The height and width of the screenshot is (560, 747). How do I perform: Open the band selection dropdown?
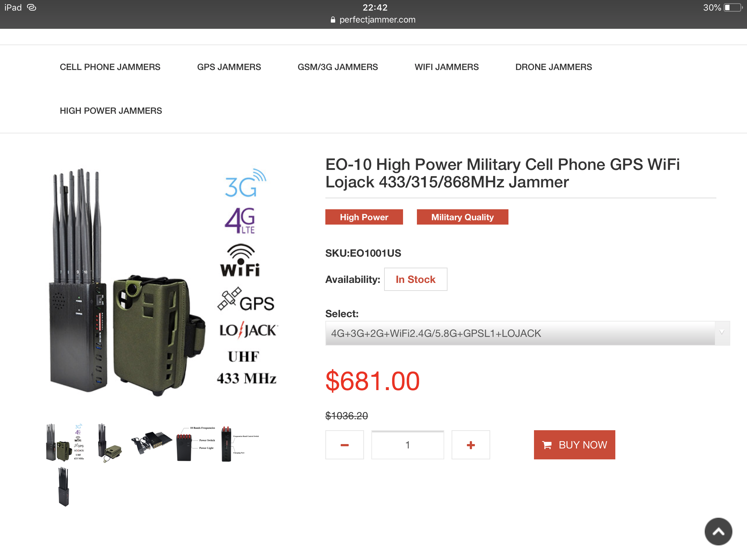pos(527,333)
